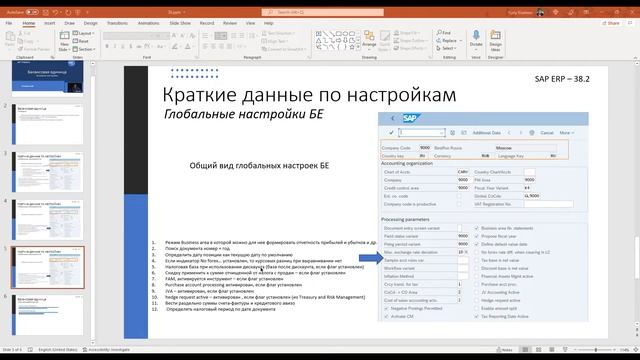Open the Select dropdown
The width and height of the screenshot is (640, 360).
click(x=447, y=48)
